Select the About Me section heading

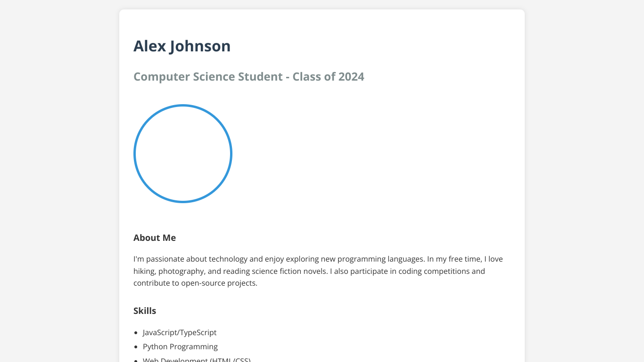[155, 238]
